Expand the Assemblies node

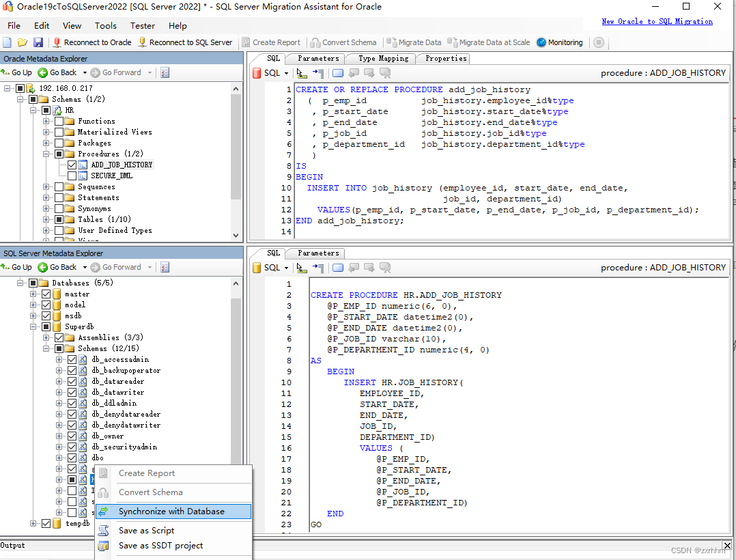point(46,337)
